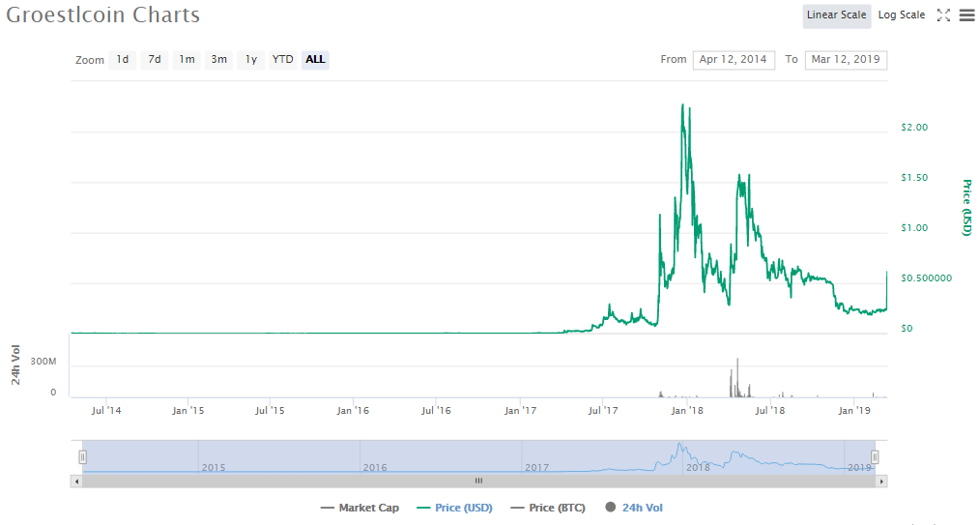Viewport: 980px width, 525px height.
Task: Toggle Market Cap series in legend
Action: tap(360, 508)
